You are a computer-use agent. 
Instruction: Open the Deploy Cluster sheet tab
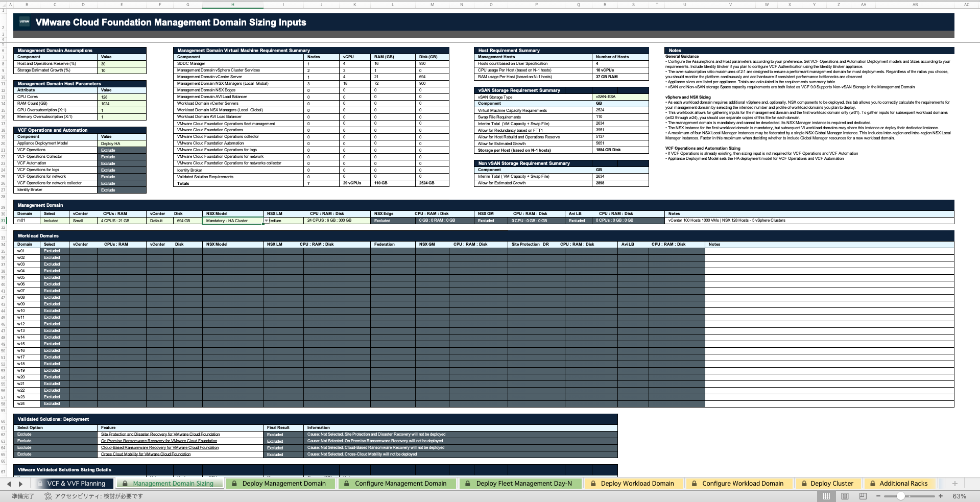[828, 484]
